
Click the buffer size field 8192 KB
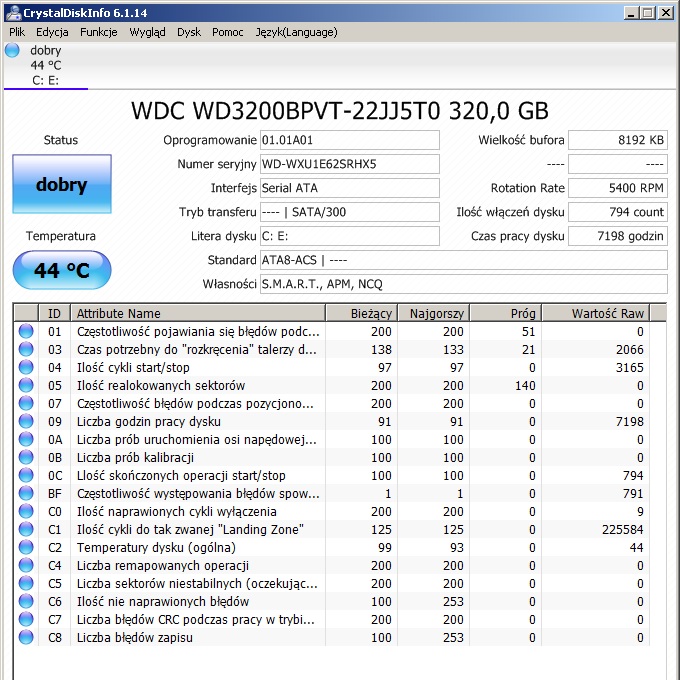click(x=618, y=140)
